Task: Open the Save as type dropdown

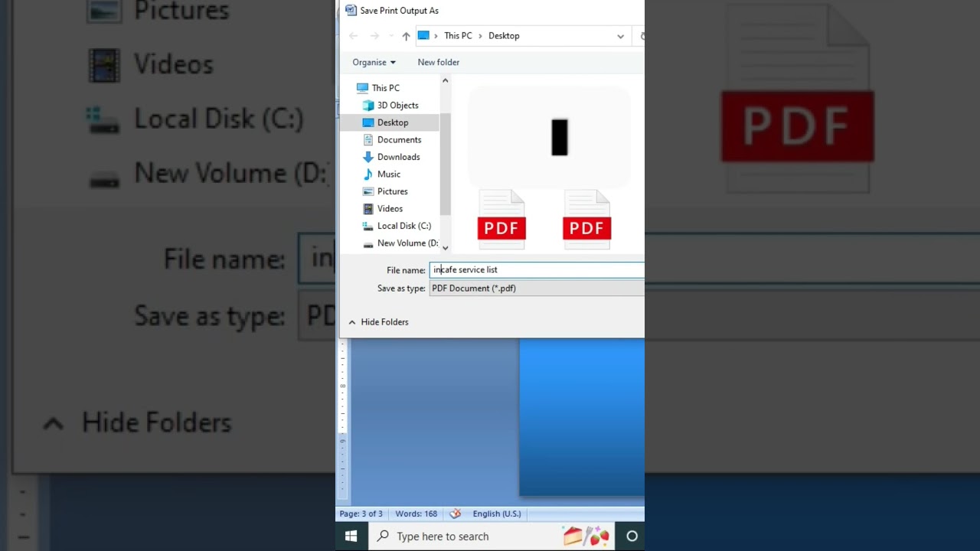Action: click(x=537, y=289)
